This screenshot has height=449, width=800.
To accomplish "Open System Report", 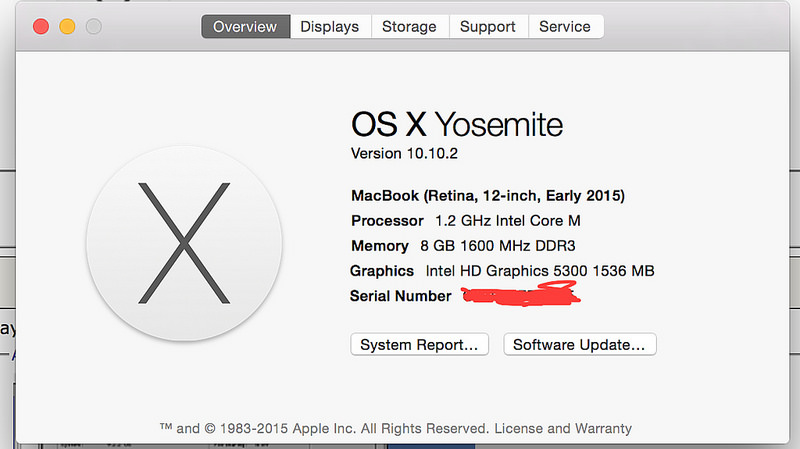I will tap(420, 345).
